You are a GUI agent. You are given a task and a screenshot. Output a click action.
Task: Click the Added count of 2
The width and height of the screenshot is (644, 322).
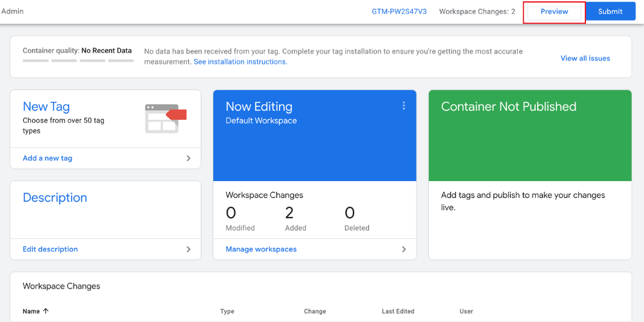coord(290,213)
